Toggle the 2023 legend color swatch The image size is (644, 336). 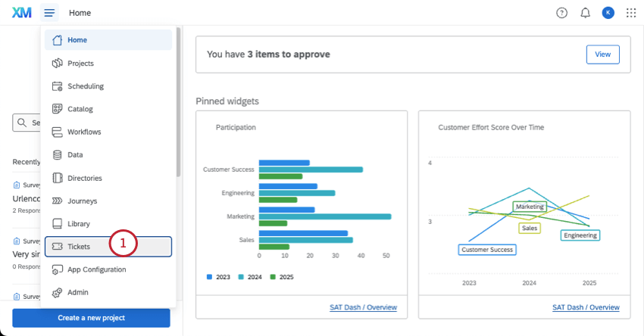(x=210, y=277)
